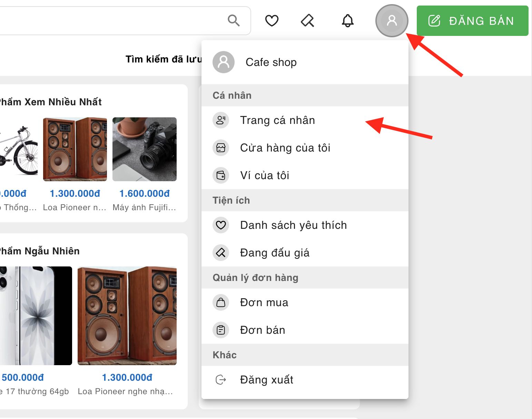Open the Fujifilm camera thumbnail
The image size is (532, 419).
point(145,149)
